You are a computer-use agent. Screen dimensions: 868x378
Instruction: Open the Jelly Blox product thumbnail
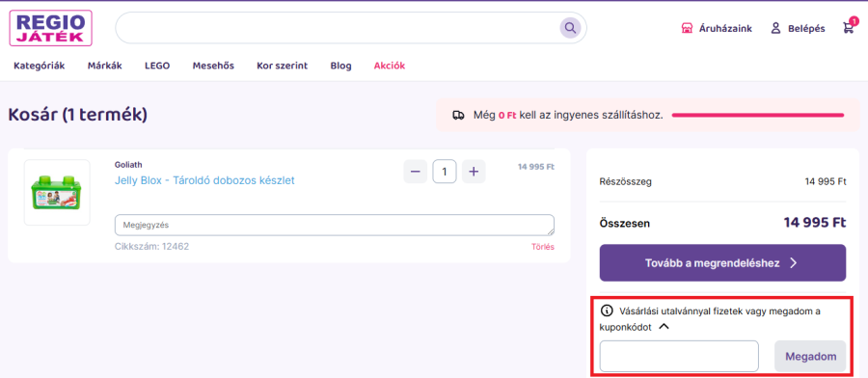click(57, 193)
